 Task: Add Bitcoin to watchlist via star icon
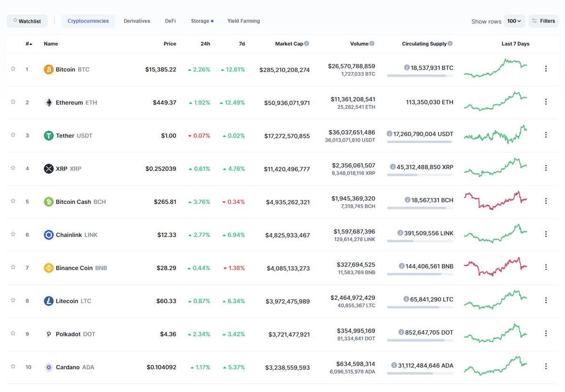tap(13, 69)
